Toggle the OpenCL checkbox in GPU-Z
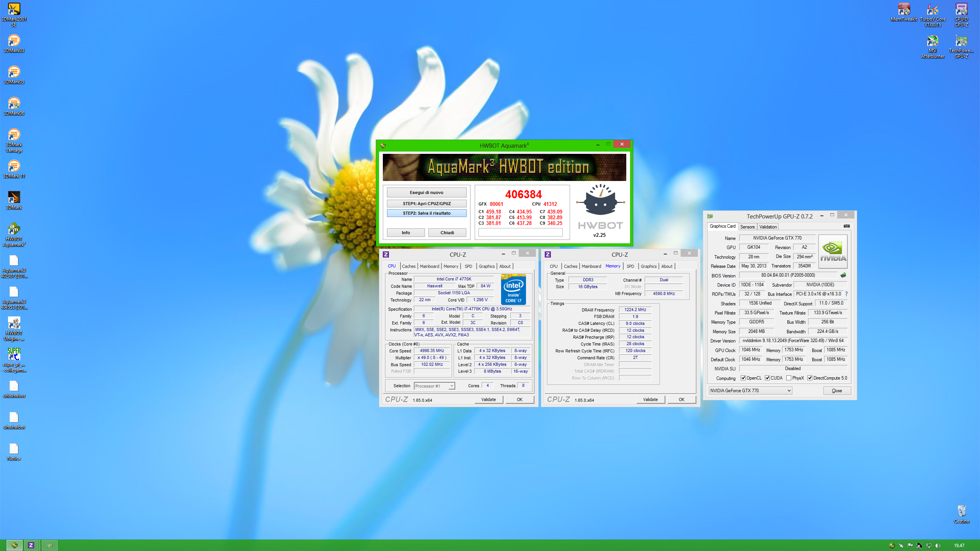Screen dimensions: 980x551 (x=743, y=378)
